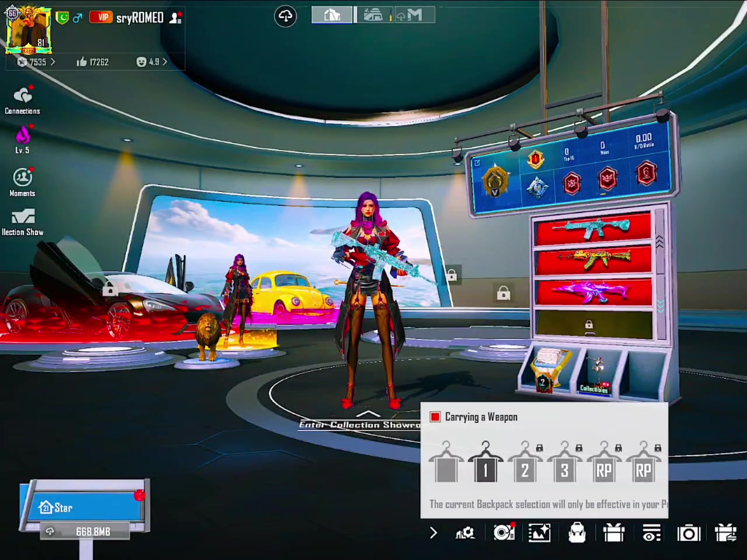Click the VIP badge
This screenshot has height=560, width=747.
(102, 17)
